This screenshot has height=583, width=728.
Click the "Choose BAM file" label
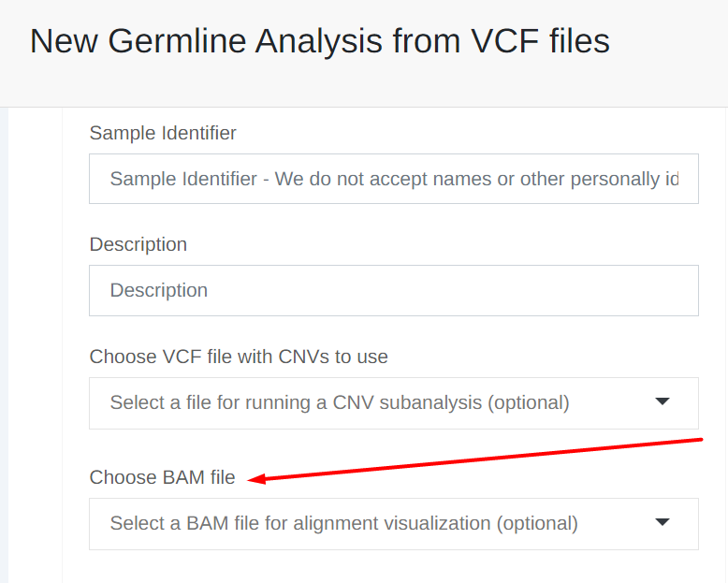tap(163, 477)
